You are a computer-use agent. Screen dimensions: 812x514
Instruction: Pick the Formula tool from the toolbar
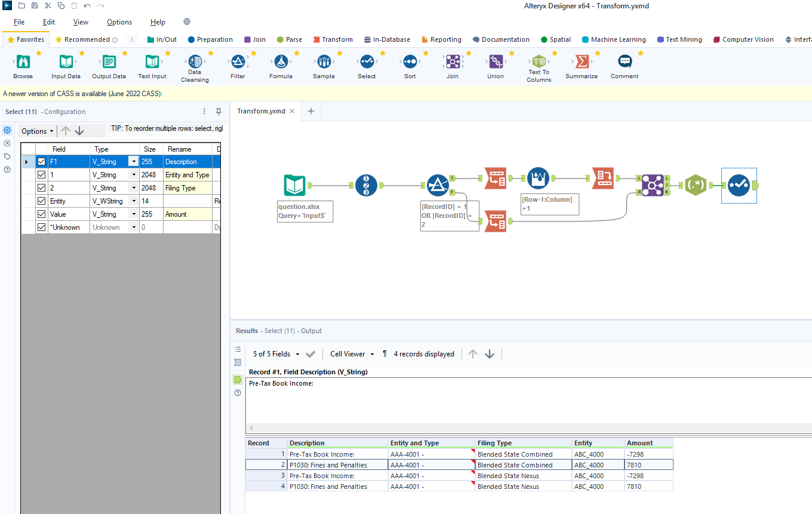point(281,61)
